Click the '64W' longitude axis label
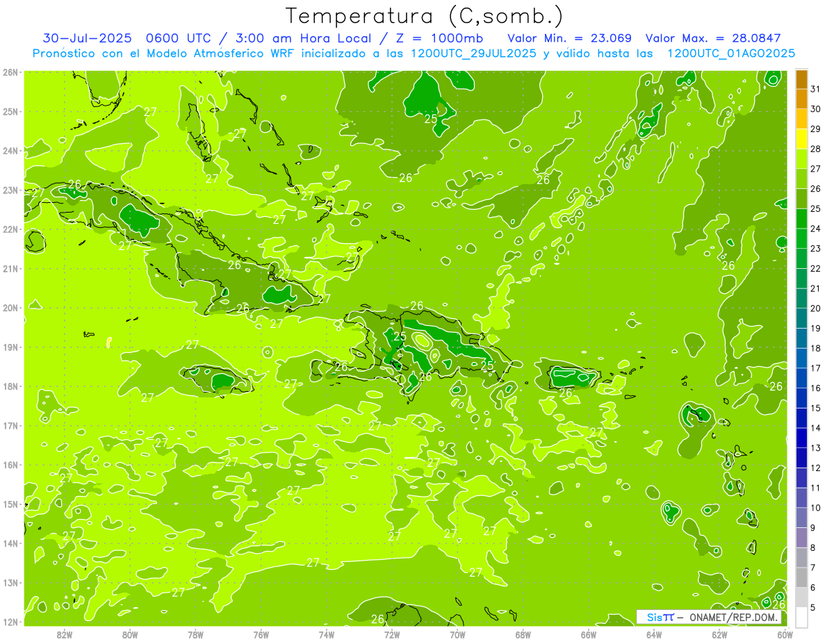834x644 pixels. 654,634
